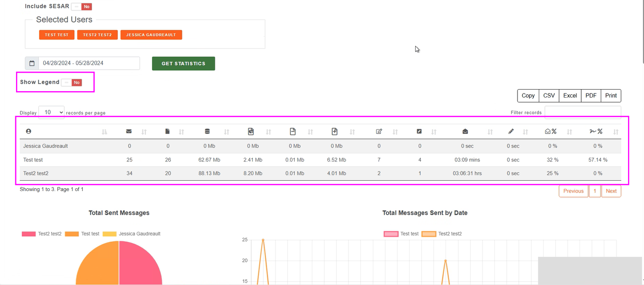Click the GET STATISTICS button

(x=184, y=64)
